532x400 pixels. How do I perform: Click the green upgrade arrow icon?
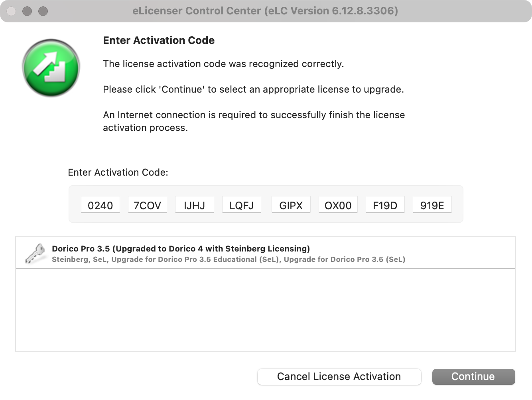[x=51, y=68]
